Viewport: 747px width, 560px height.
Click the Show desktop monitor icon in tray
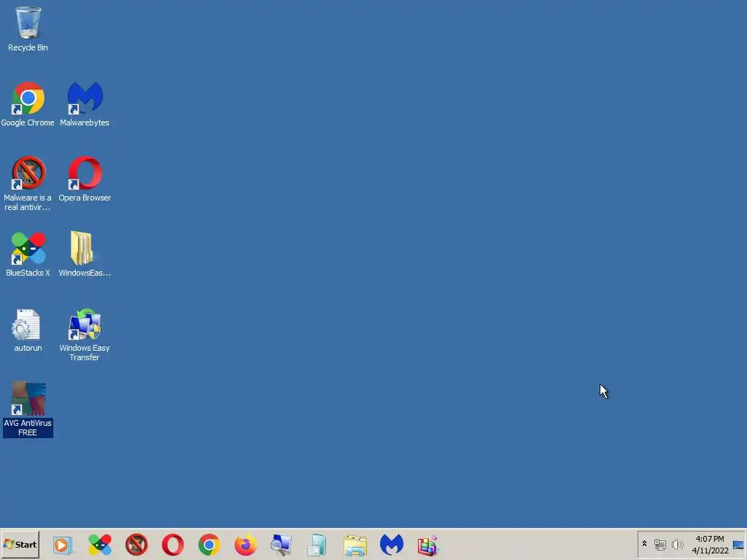(x=738, y=545)
